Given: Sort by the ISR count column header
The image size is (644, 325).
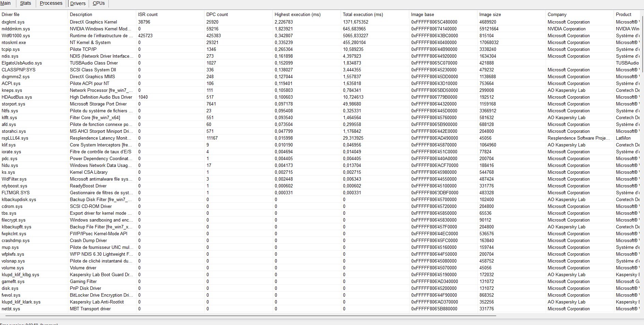Looking at the screenshot, I should 170,14.
